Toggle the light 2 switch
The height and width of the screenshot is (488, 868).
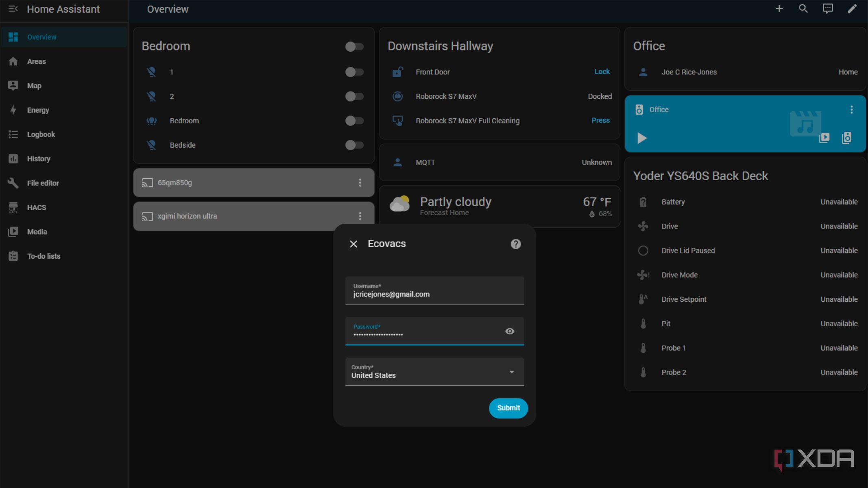pos(354,96)
